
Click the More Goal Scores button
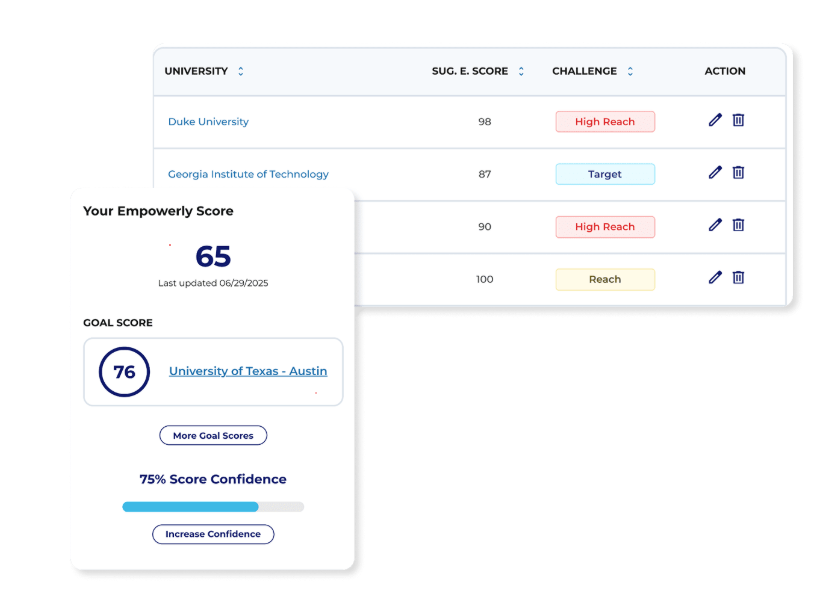click(x=213, y=435)
